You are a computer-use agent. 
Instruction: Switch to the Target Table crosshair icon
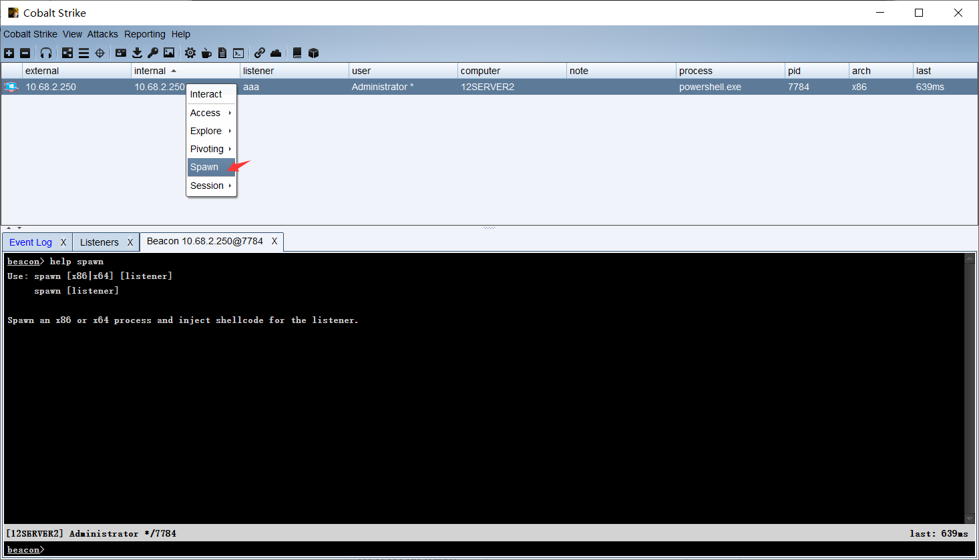100,53
